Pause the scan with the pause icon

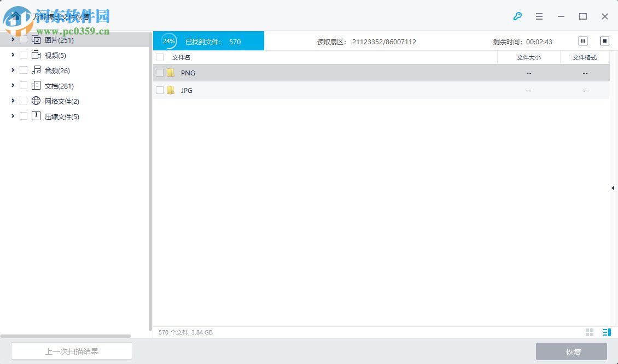[x=582, y=41]
